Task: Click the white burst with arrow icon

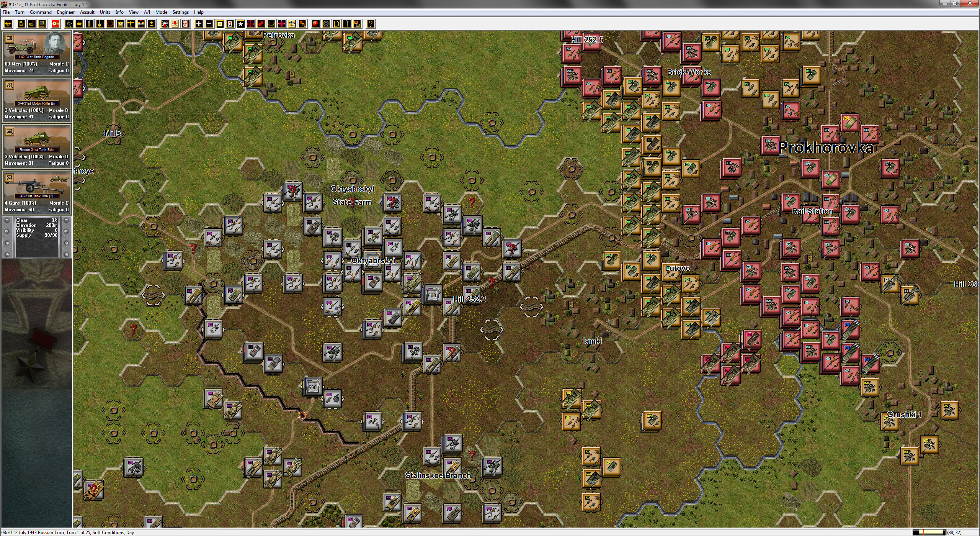Action: click(165, 24)
